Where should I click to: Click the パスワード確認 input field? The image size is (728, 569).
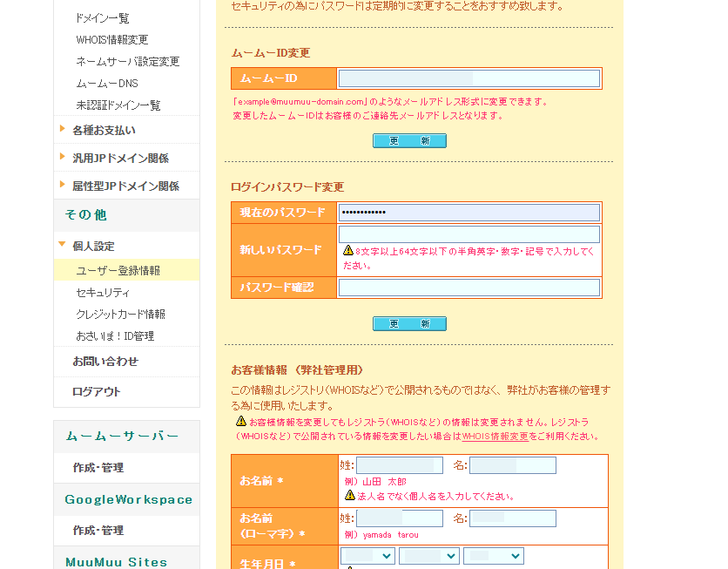tap(468, 288)
